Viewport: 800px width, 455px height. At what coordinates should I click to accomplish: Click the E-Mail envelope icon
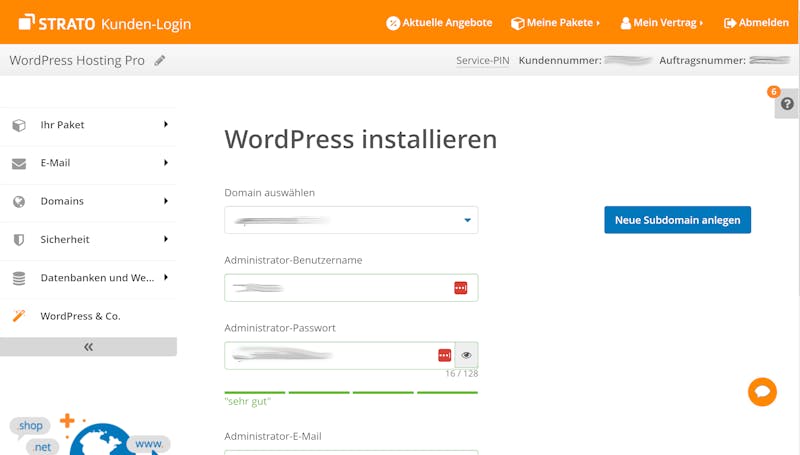(19, 163)
